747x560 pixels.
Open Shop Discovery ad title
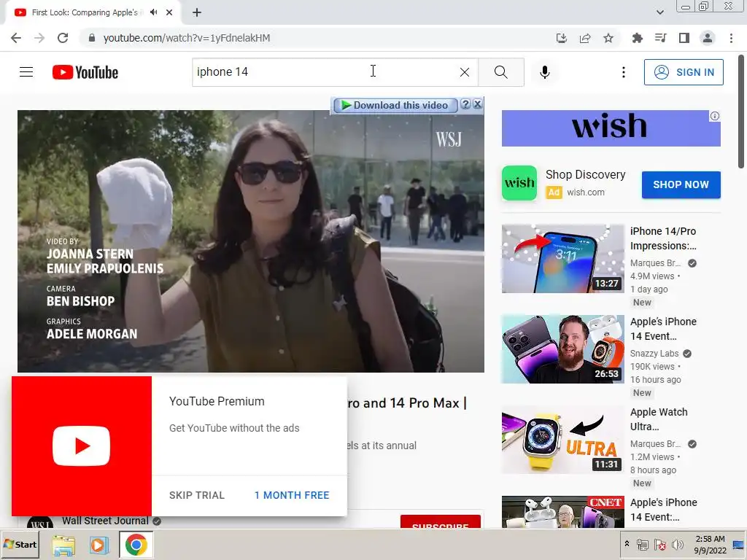point(586,175)
